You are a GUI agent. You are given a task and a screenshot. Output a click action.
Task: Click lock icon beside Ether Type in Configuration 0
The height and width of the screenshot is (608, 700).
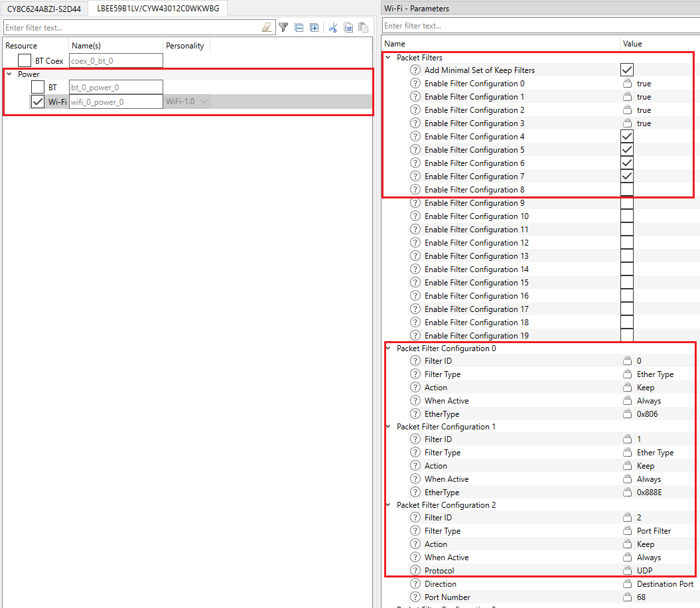point(627,374)
